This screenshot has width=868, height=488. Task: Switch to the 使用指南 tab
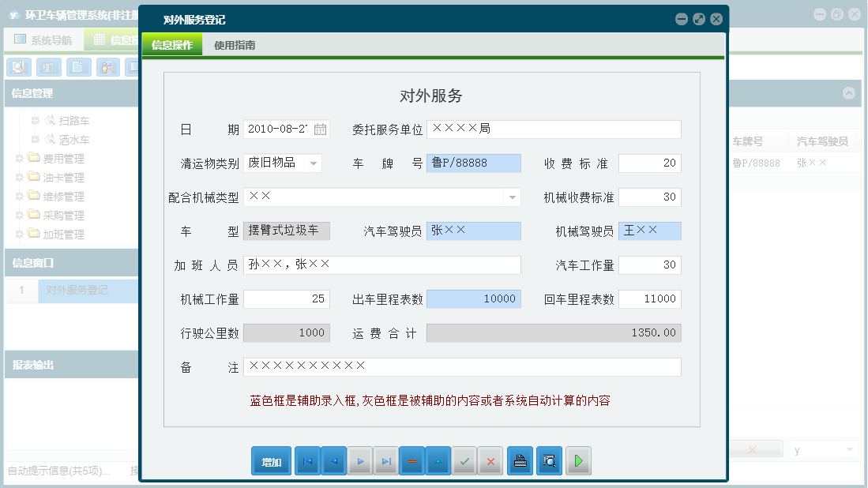click(235, 46)
